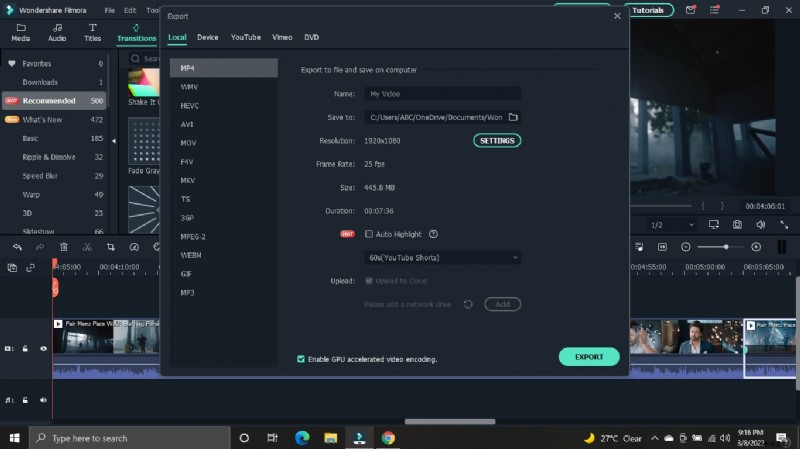The width and height of the screenshot is (800, 449).
Task: Click the Windows taskbar search box
Action: point(130,438)
